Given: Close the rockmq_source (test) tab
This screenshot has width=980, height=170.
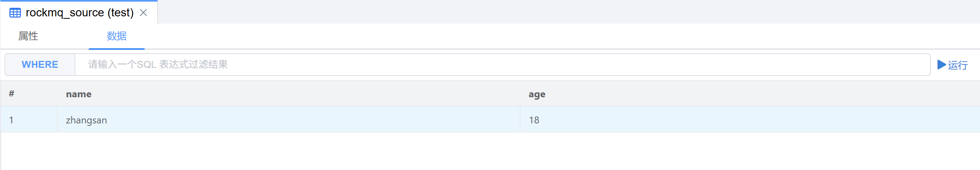Looking at the screenshot, I should pos(143,13).
